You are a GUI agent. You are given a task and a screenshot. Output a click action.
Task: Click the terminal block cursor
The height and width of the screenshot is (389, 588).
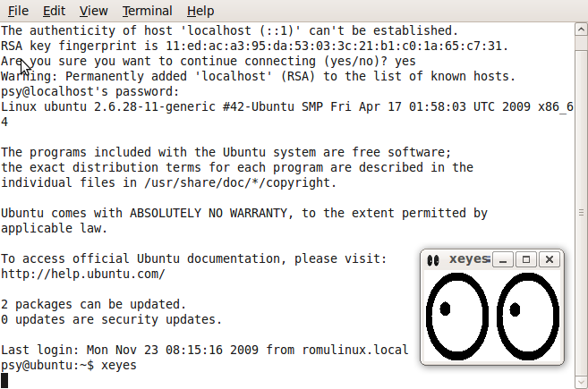point(4,380)
